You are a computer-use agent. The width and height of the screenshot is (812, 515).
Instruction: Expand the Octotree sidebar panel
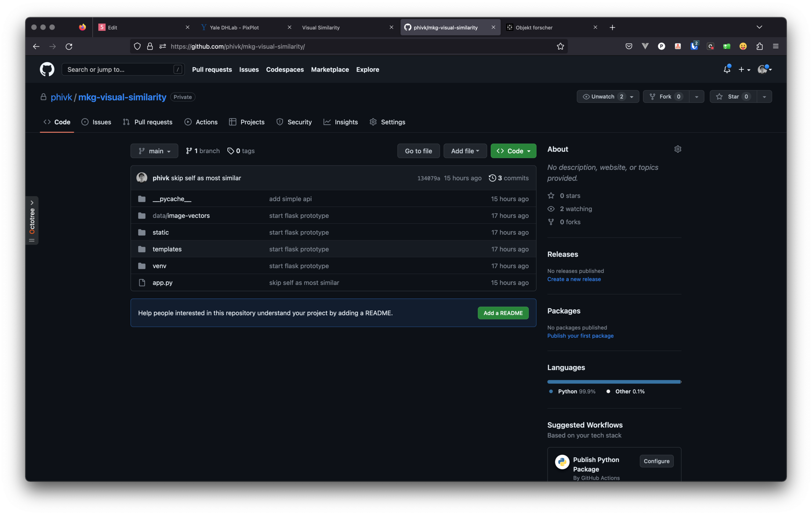[32, 203]
